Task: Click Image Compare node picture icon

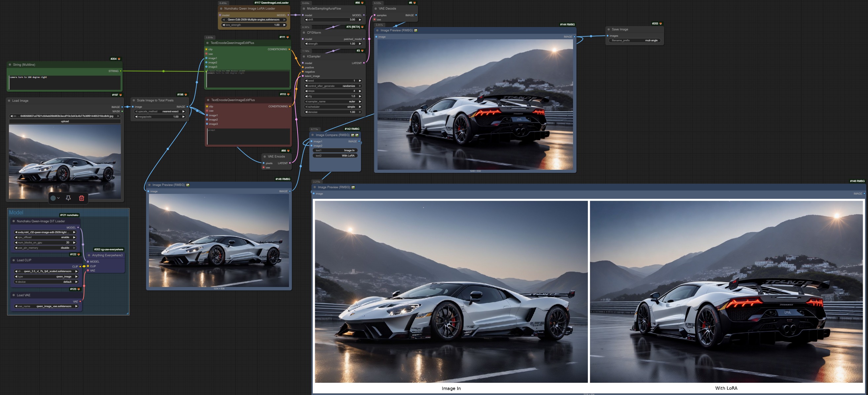Action: [x=353, y=135]
